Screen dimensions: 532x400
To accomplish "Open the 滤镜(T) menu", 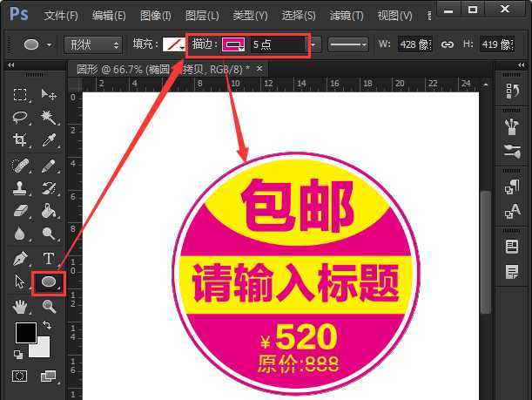I will coord(347,16).
